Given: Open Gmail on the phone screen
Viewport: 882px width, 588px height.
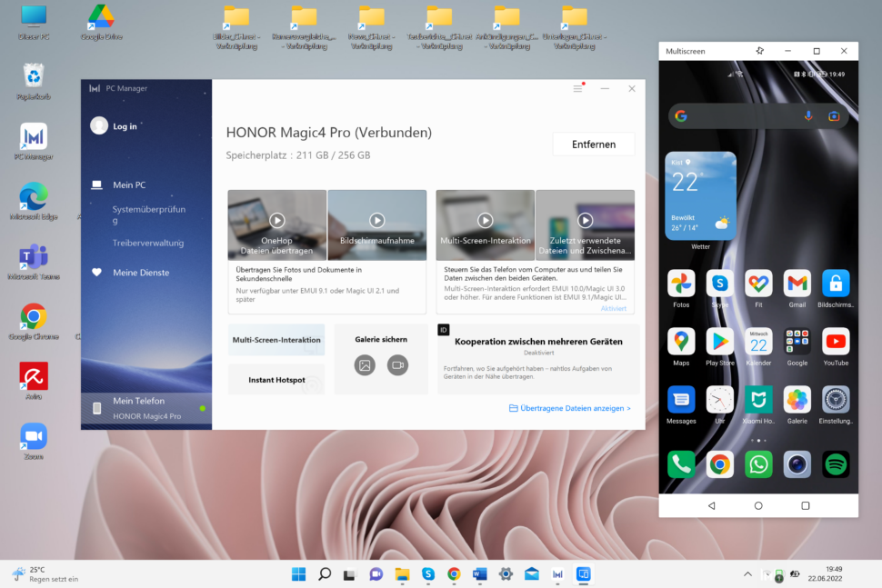Looking at the screenshot, I should coord(797,284).
